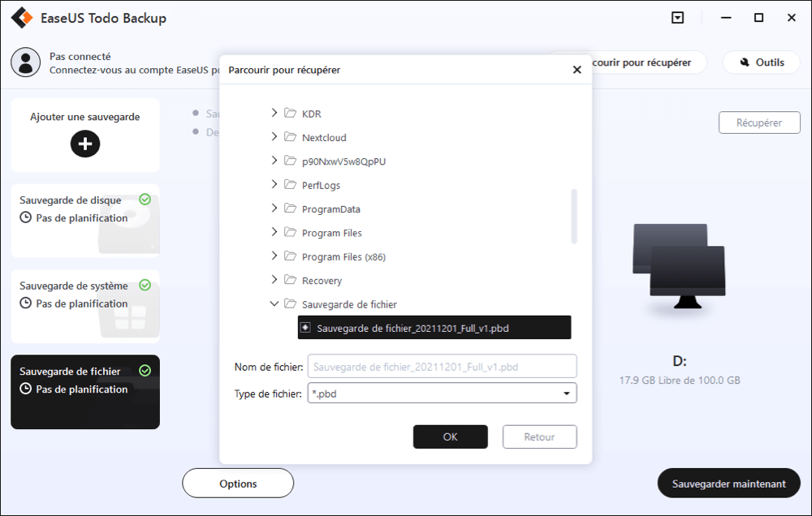Click the clock icon under Sauvegarde de fichier
Screen dimensions: 812x516
click(25, 388)
